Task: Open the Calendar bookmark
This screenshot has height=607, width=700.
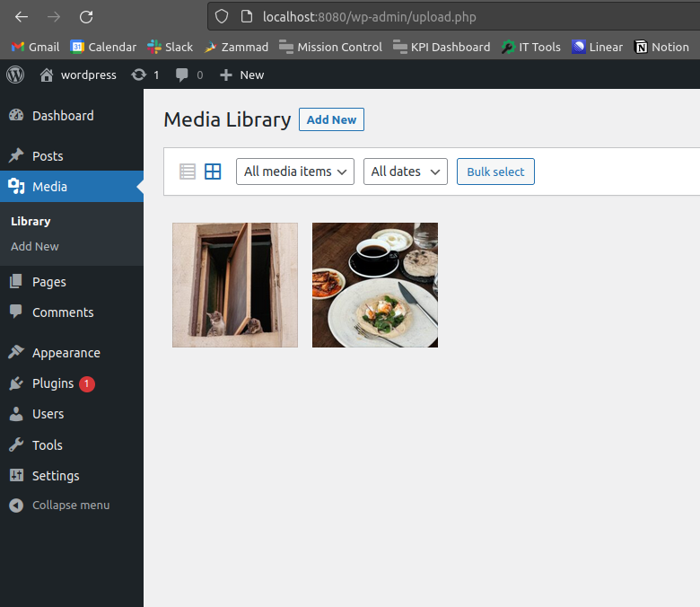Action: 103,47
